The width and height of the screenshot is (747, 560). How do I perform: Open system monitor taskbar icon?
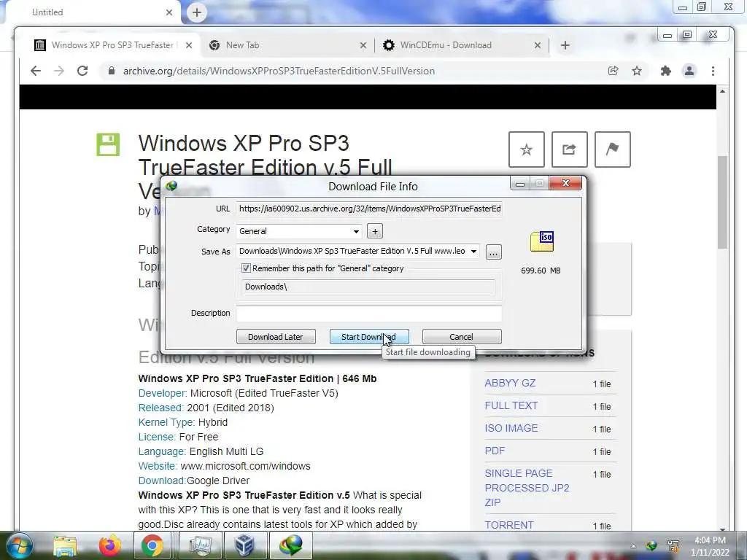200,545
